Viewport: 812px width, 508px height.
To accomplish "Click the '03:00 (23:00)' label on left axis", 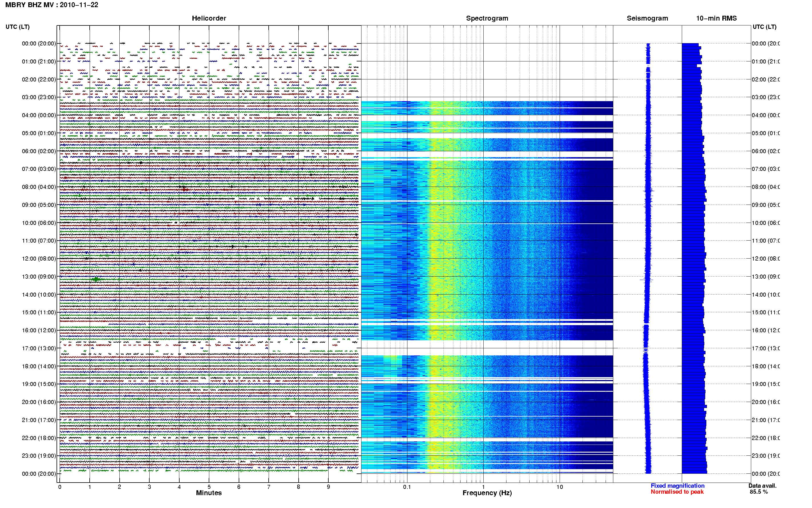I will tap(39, 97).
